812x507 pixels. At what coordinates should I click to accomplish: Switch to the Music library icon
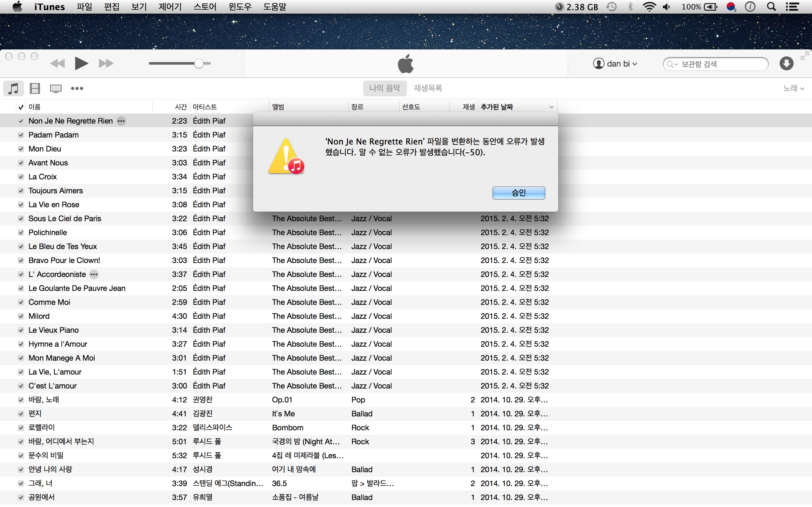pos(13,88)
